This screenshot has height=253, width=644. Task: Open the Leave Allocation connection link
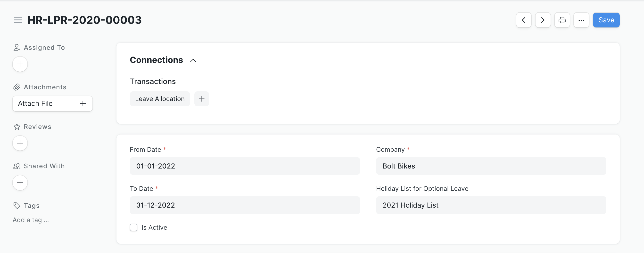pos(160,99)
